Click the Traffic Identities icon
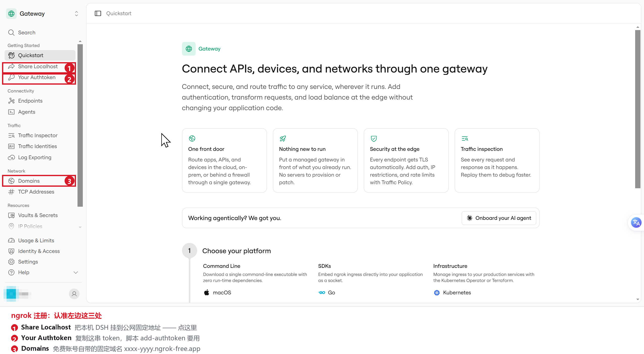 pos(11,146)
